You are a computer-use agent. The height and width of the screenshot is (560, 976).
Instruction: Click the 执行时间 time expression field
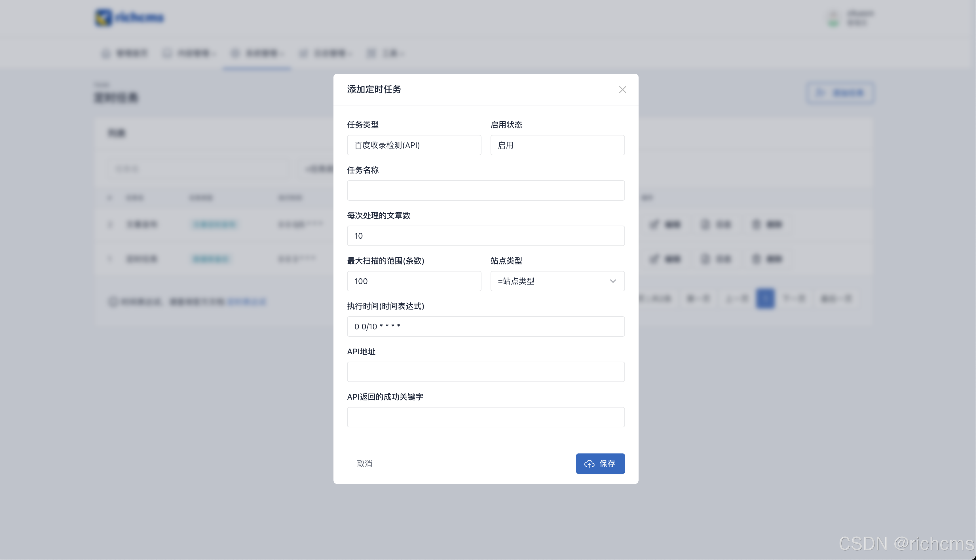click(485, 326)
